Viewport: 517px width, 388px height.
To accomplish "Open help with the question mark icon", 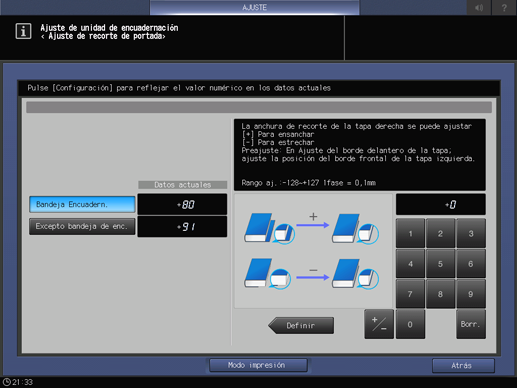I will 504,7.
